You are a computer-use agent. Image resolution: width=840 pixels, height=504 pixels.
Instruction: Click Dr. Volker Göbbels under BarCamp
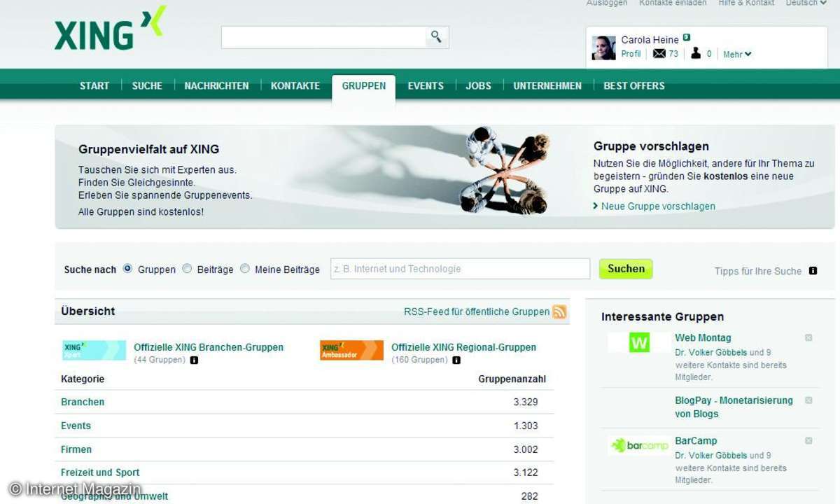point(710,456)
